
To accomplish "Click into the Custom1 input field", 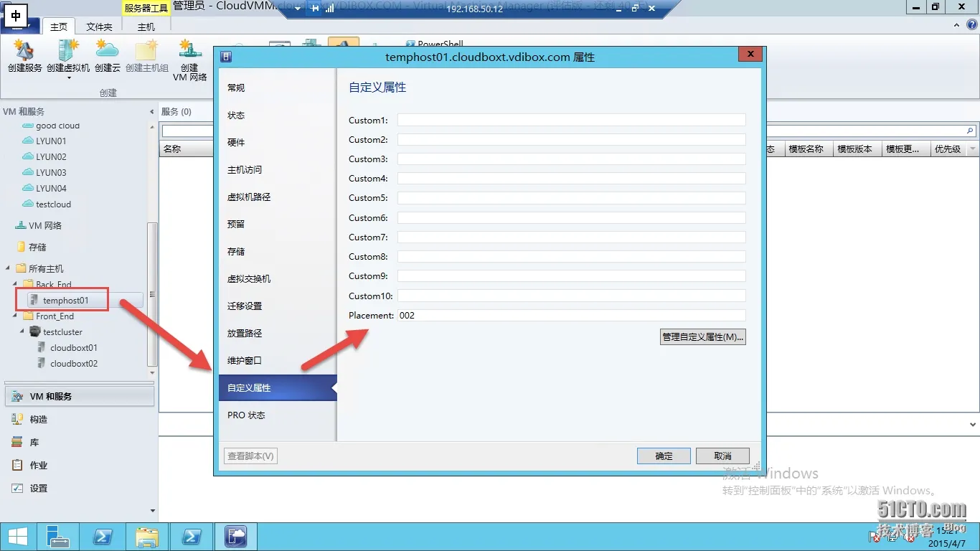I will click(572, 120).
